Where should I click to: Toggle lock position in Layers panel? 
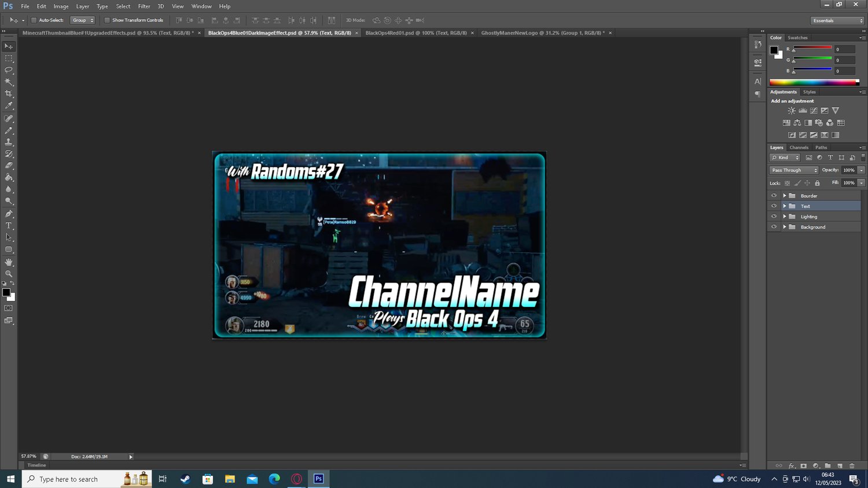[x=807, y=183]
